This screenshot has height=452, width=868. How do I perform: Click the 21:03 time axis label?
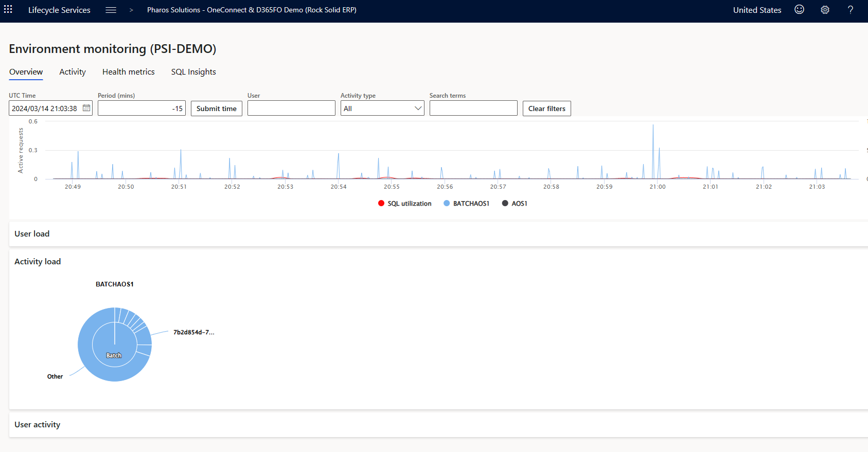coord(817,187)
